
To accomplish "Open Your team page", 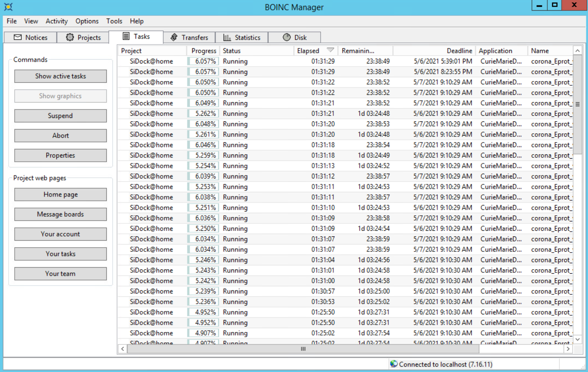I will 61,274.
